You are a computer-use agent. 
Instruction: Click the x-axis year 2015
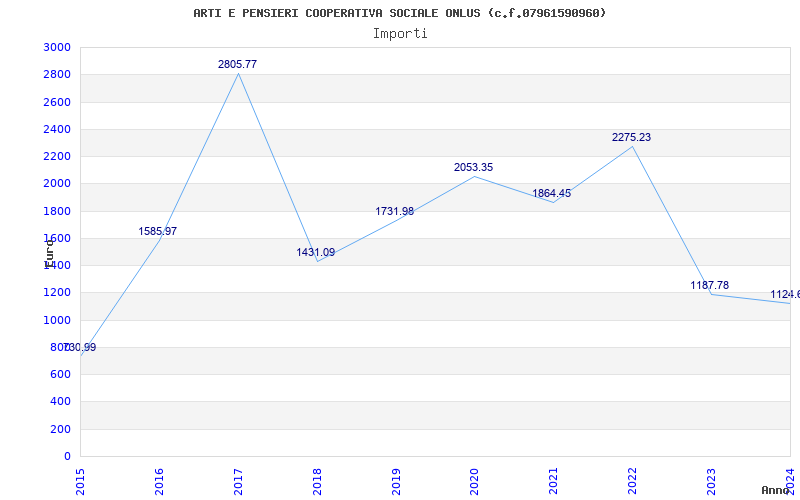[80, 481]
